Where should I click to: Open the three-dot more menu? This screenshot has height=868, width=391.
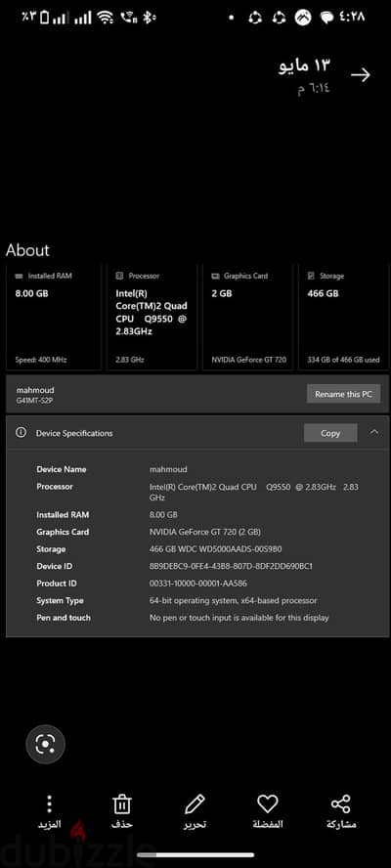(x=49, y=803)
